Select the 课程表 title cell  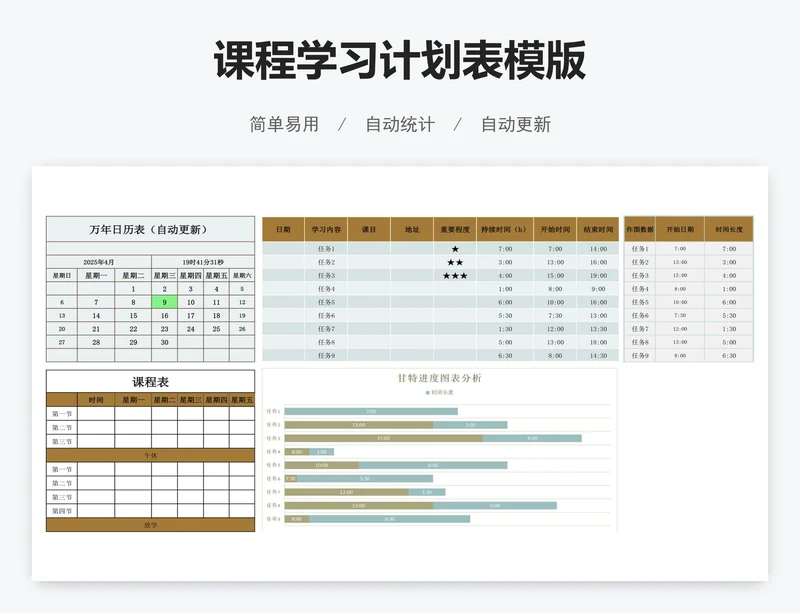pos(151,382)
